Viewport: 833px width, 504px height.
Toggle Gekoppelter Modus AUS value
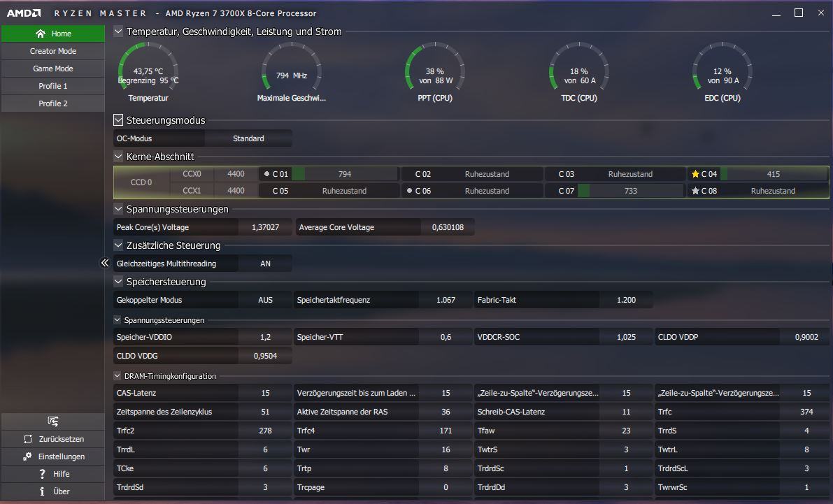tap(265, 300)
